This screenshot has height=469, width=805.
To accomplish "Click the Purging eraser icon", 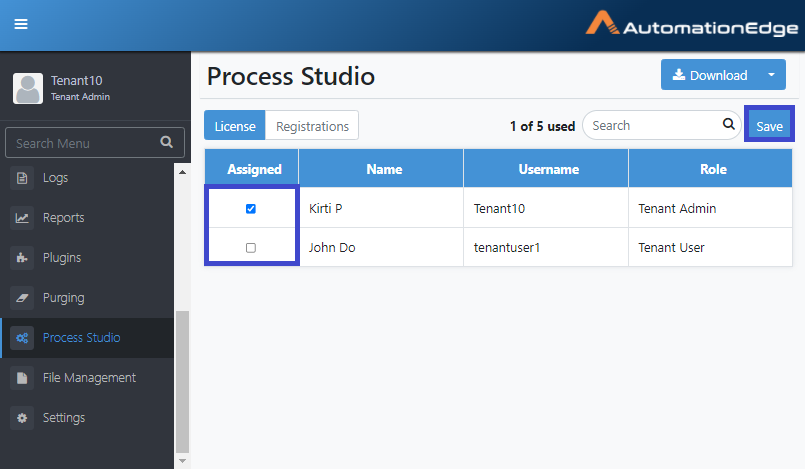I will 22,298.
